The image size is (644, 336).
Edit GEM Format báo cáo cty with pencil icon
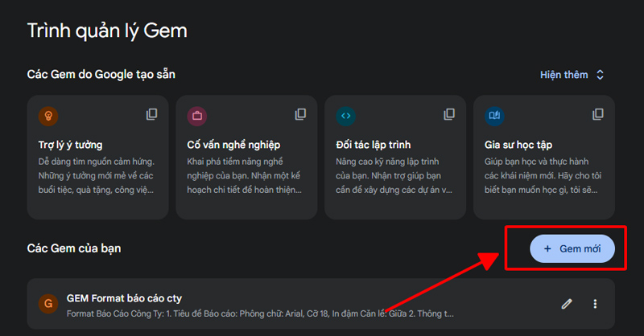click(x=567, y=304)
